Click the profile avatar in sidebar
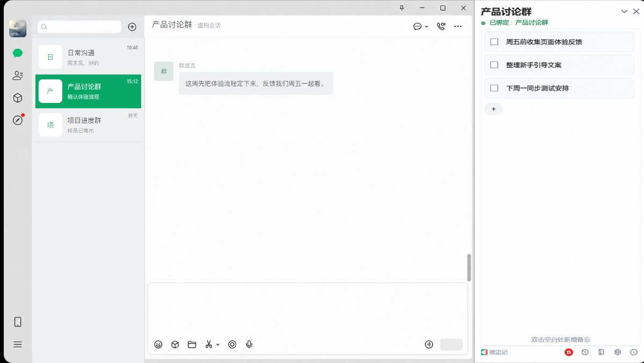 pyautogui.click(x=18, y=28)
